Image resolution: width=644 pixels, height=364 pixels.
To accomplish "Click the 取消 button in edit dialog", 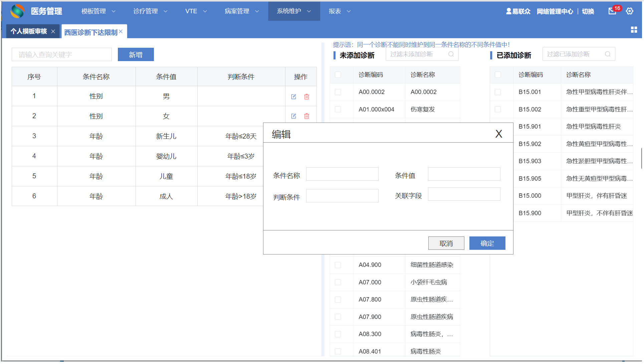I will point(446,243).
